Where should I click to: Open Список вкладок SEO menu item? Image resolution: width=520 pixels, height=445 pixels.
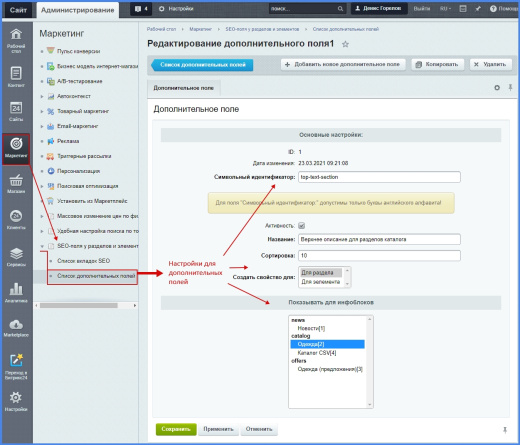(83, 261)
